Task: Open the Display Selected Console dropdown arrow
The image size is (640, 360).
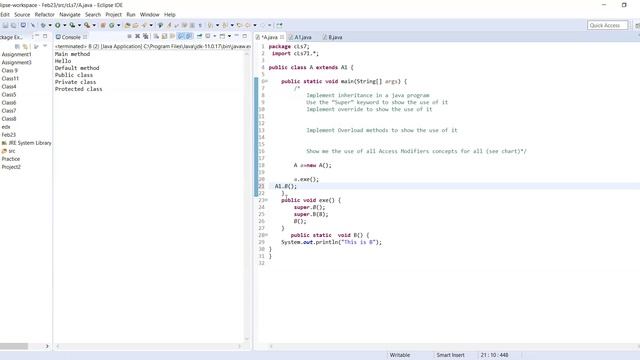Action: 215,37
